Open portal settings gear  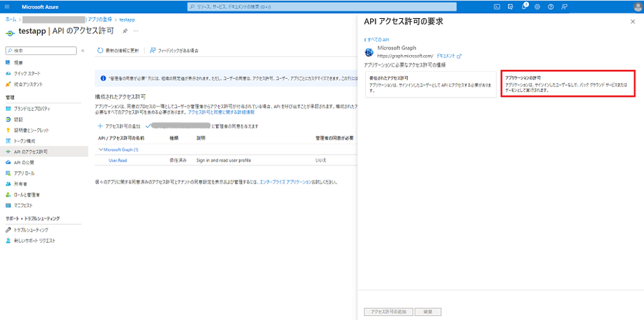[x=537, y=6]
